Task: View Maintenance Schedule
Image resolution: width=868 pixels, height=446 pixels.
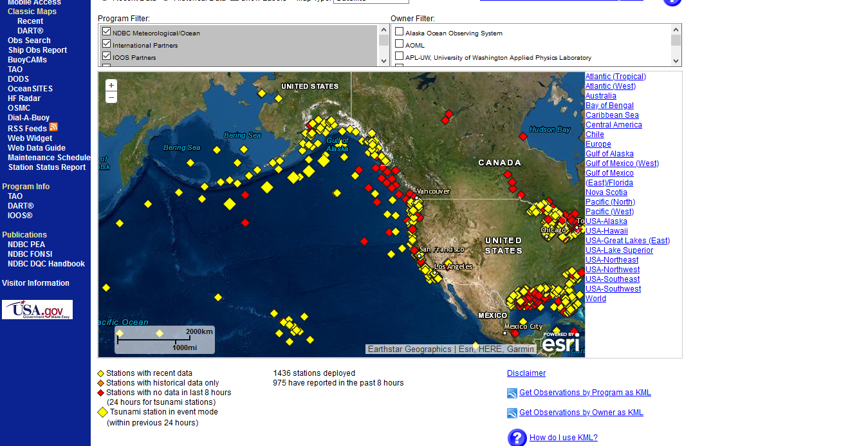Action: (49, 158)
